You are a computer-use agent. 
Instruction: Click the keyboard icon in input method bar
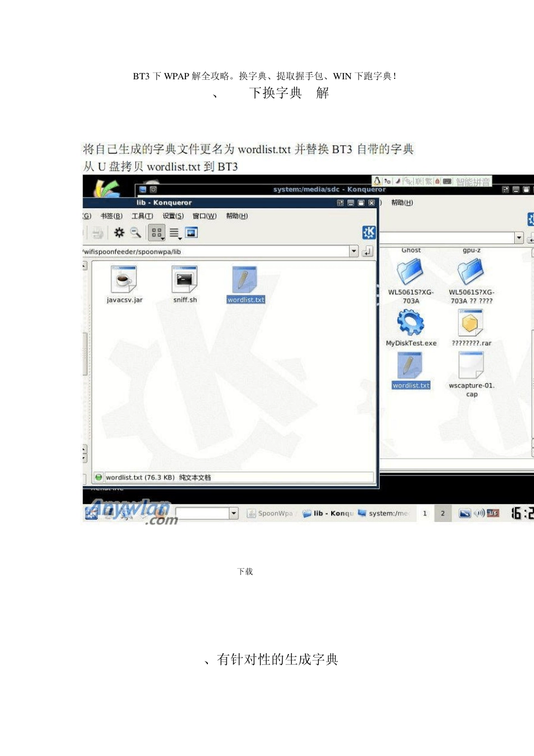click(x=447, y=181)
